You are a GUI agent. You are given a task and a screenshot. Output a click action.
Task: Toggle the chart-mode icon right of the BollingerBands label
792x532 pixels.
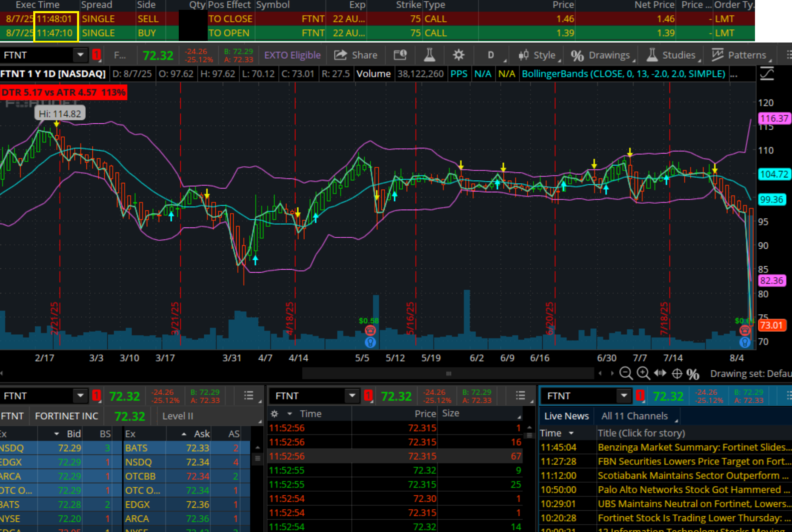[x=767, y=74]
